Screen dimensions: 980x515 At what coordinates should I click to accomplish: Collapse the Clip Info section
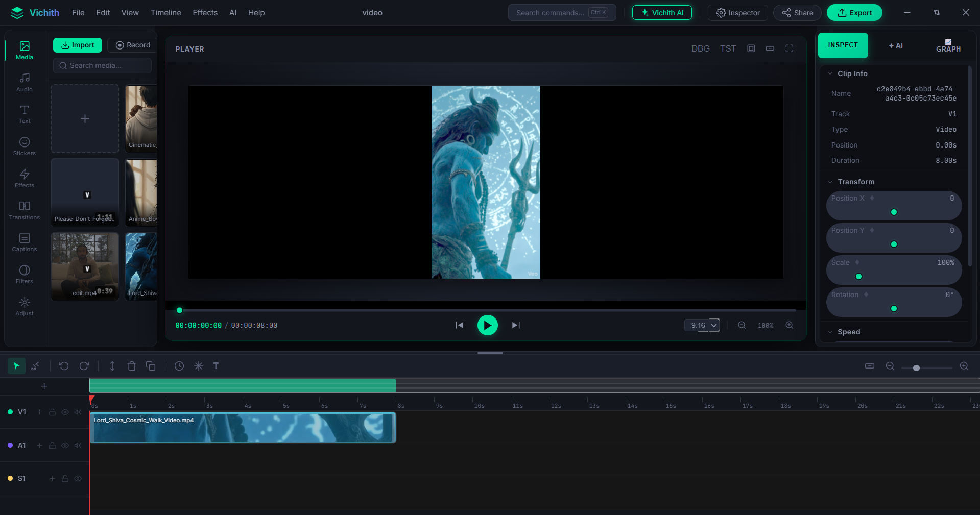point(830,73)
